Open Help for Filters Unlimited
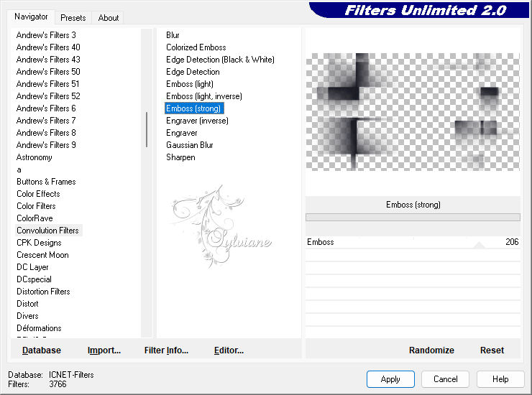Screen dimensions: 532x395 click(x=500, y=379)
